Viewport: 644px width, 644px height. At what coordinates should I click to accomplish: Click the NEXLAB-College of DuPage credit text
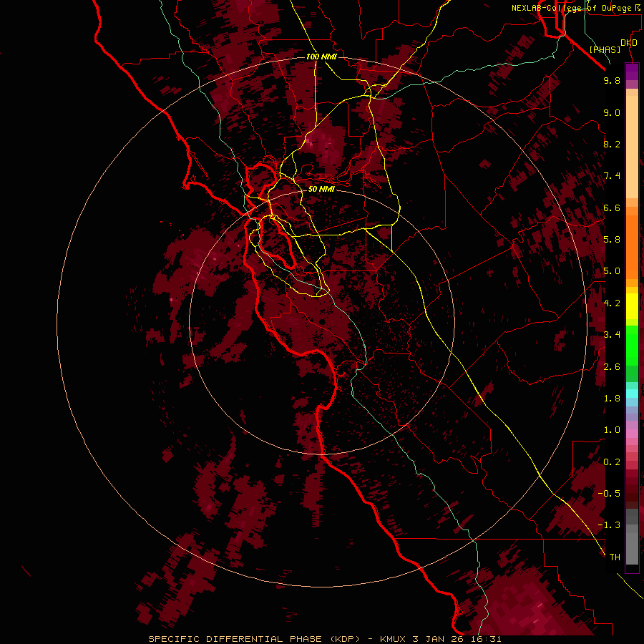tap(571, 8)
